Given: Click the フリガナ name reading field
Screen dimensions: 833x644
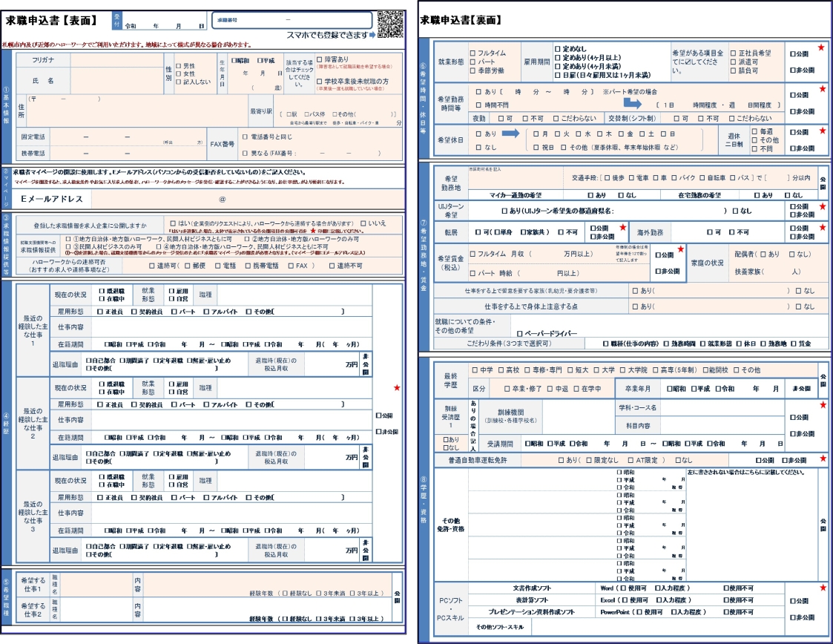Looking at the screenshot, I should coord(115,59).
